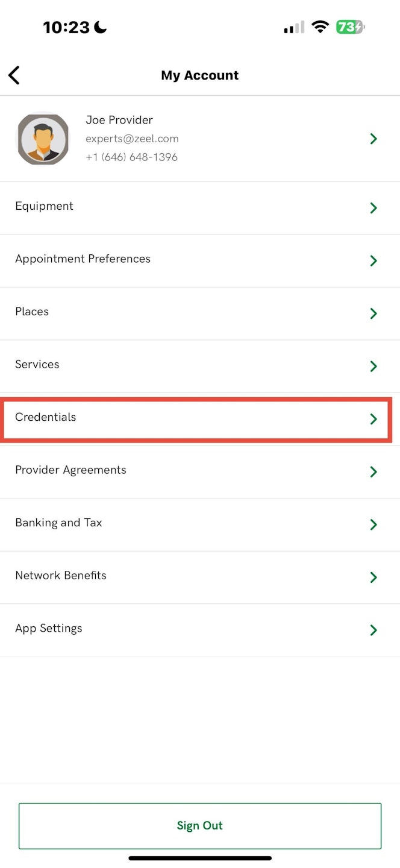Tap the Wi-Fi status icon
The width and height of the screenshot is (400, 868).
click(320, 27)
